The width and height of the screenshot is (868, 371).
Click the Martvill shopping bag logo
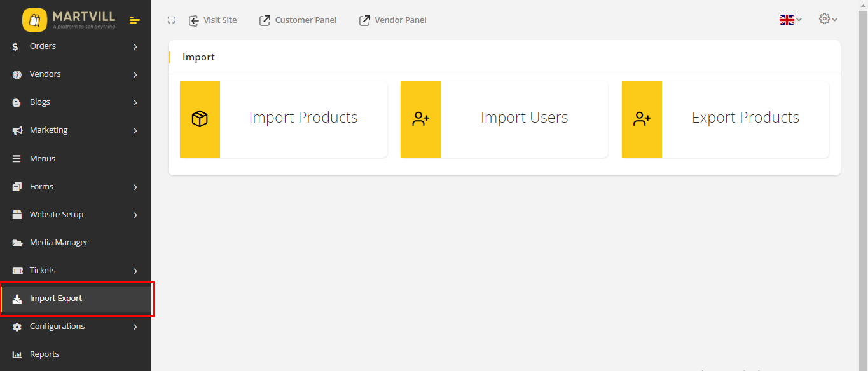click(34, 20)
